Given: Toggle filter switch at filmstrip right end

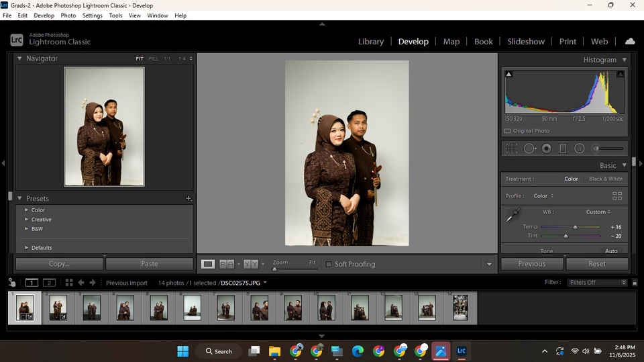Looking at the screenshot, I should click(635, 283).
